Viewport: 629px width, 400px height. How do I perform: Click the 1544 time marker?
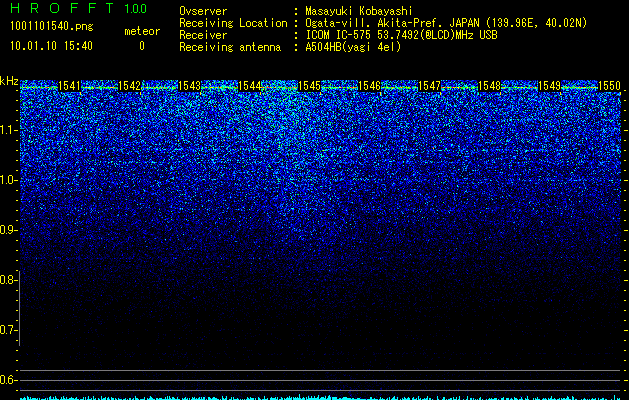[250, 86]
